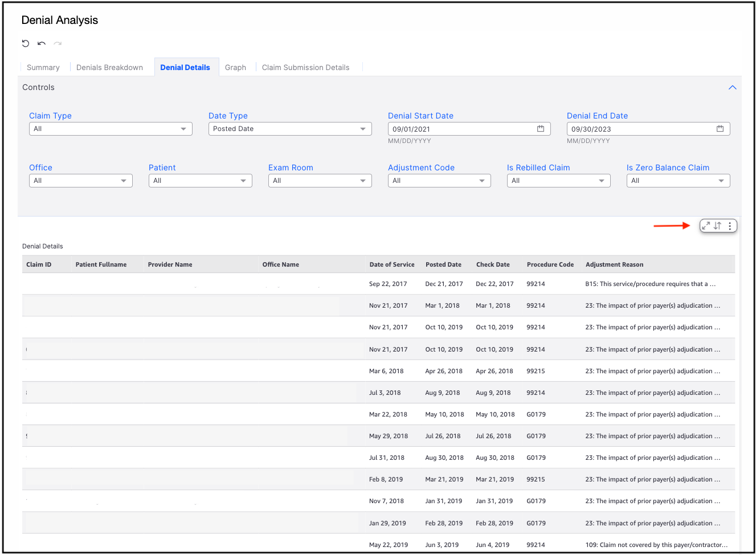The image size is (756, 555).
Task: Maximize the Denial Details table visual
Action: (706, 226)
